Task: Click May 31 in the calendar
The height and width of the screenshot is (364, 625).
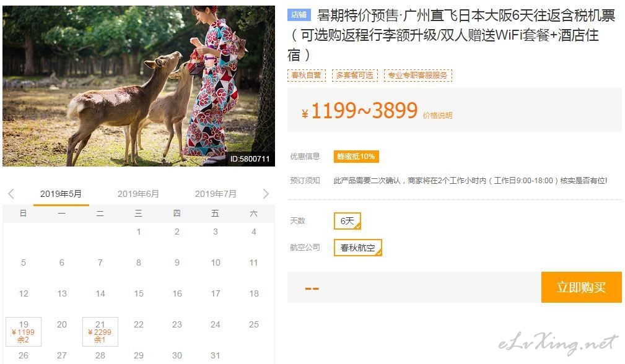Action: coord(215,355)
